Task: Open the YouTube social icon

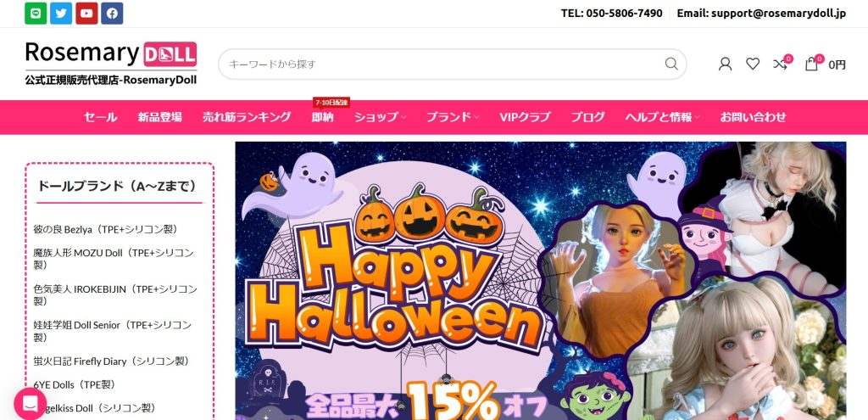Action: tap(86, 14)
